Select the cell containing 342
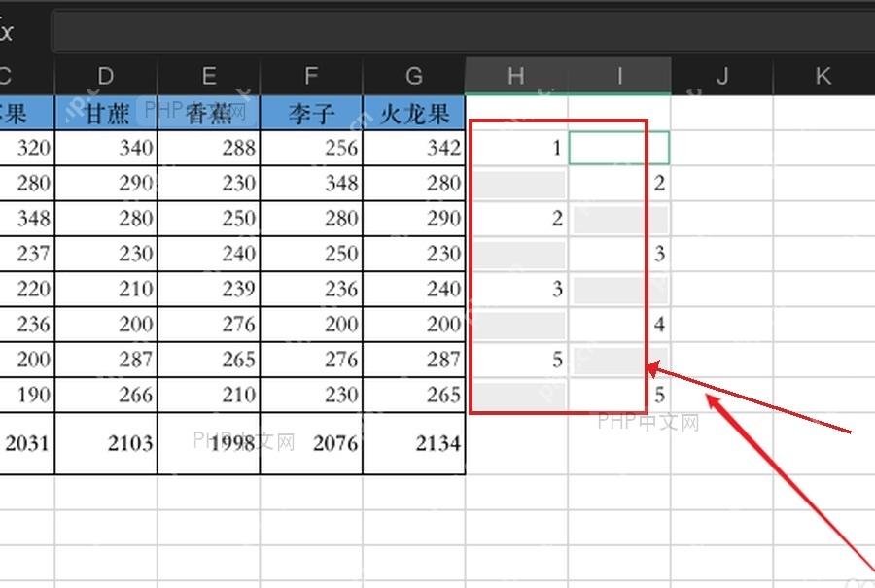 click(414, 148)
